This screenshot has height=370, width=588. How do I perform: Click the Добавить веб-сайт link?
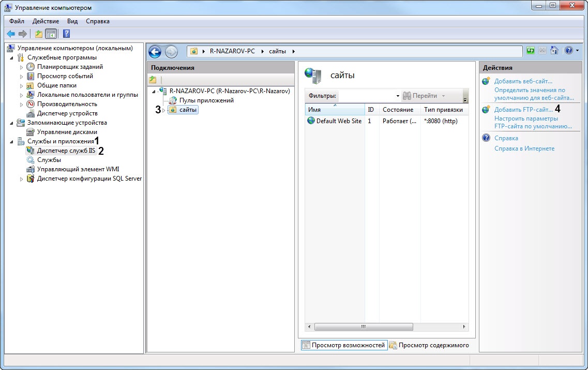point(523,81)
